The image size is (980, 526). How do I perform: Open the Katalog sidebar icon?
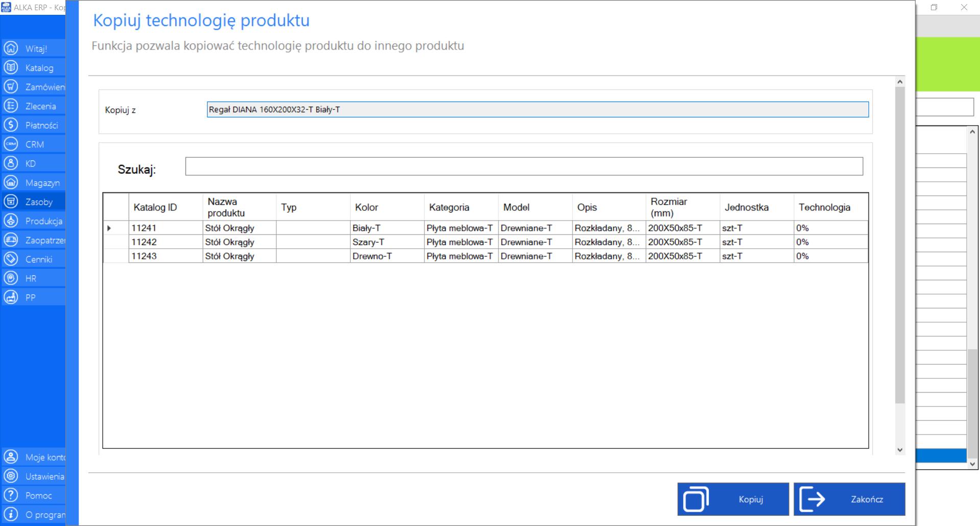coord(11,67)
